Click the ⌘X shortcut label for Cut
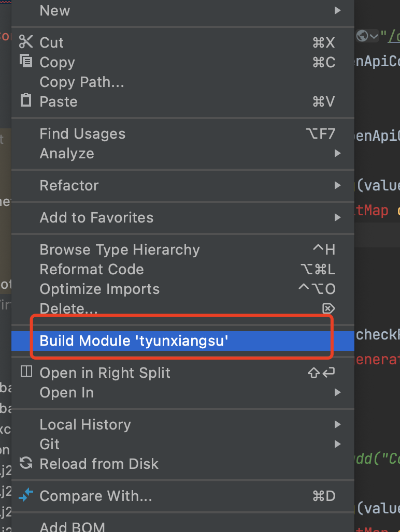The image size is (400, 532). [x=324, y=43]
